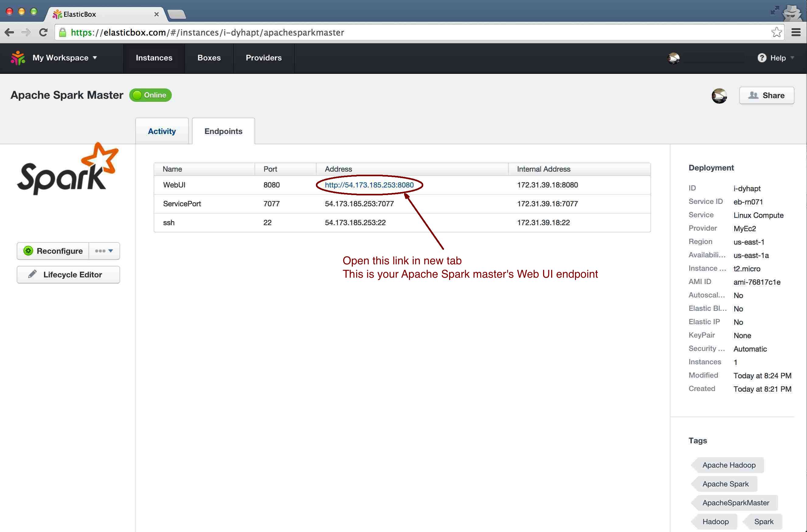Bookmark this page with the star icon
Viewport: 807px width, 532px height.
(x=776, y=32)
